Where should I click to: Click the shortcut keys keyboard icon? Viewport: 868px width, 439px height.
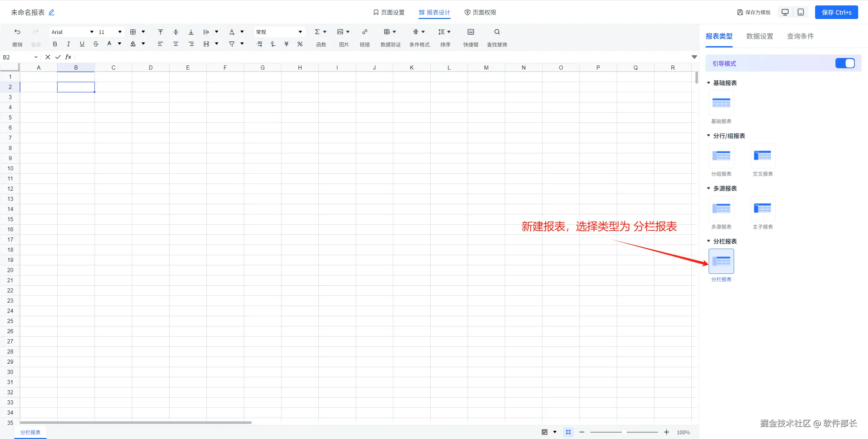click(x=471, y=32)
